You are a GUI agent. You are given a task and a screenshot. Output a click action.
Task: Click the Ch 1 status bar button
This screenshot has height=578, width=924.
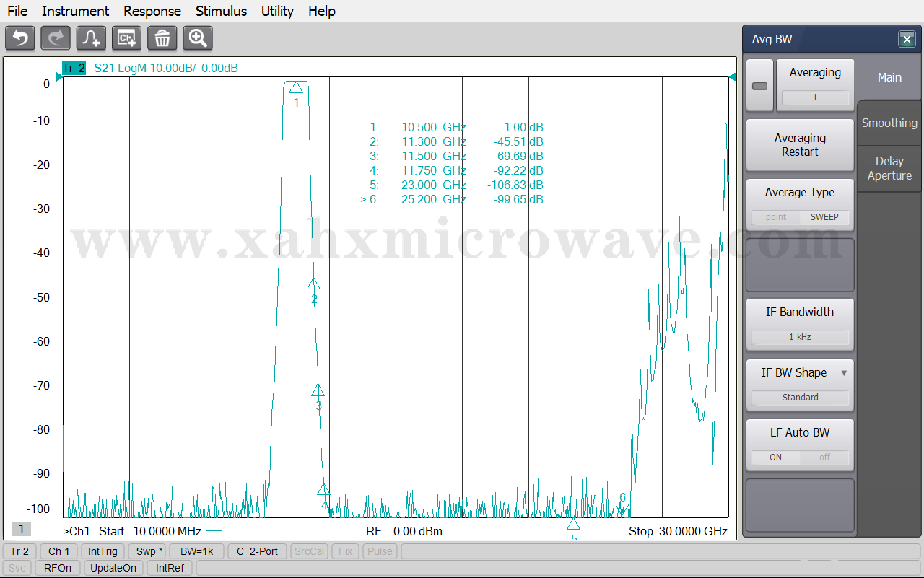tap(58, 551)
